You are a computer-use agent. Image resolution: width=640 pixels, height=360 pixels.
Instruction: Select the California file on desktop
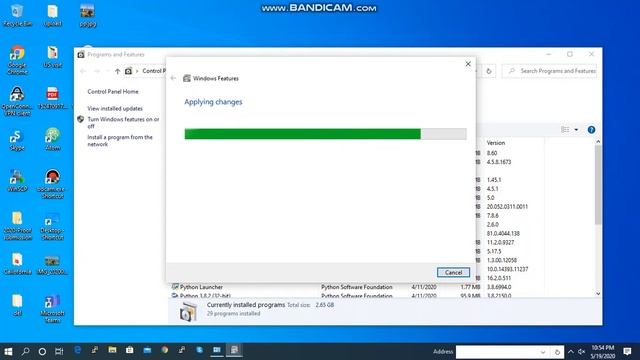click(17, 264)
